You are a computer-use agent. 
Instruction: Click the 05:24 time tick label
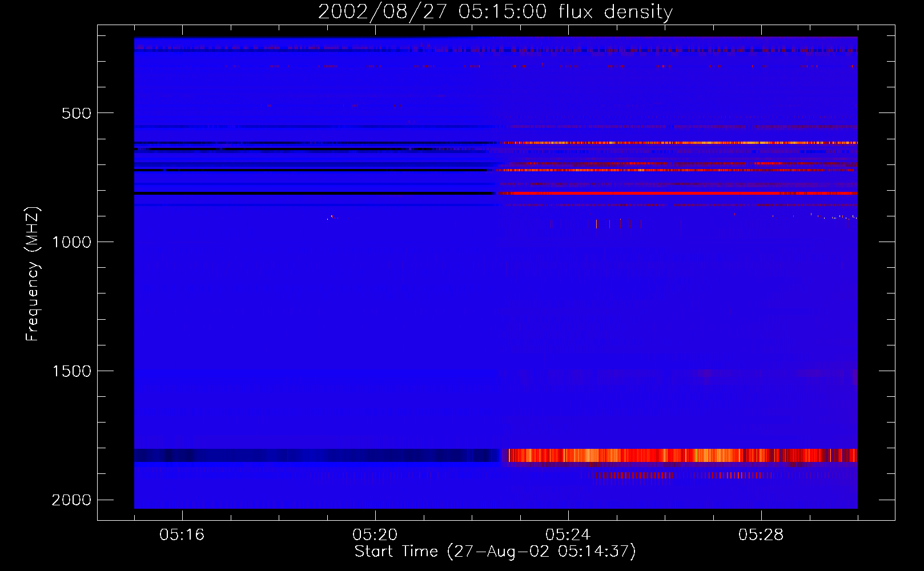point(568,535)
